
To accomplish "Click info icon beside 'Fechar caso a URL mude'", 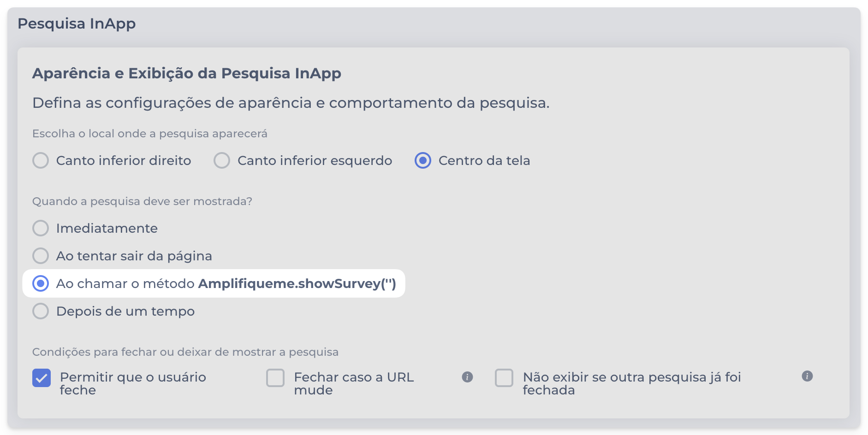I will (467, 377).
